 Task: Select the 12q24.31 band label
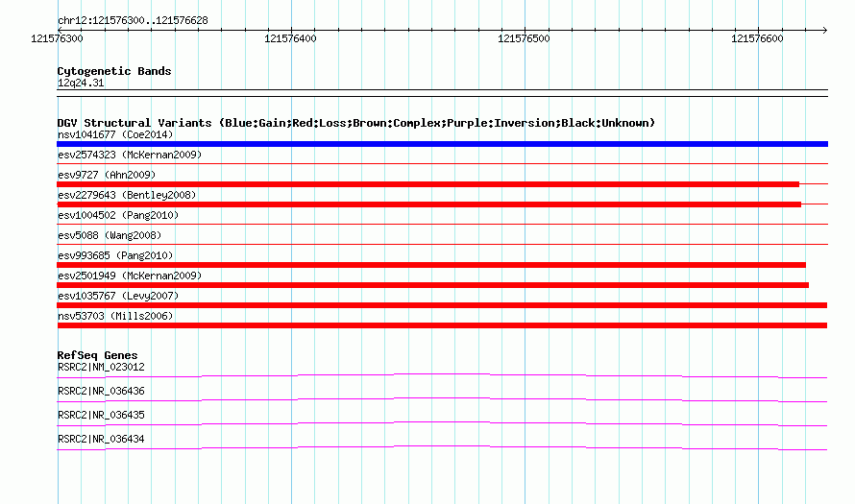click(81, 83)
